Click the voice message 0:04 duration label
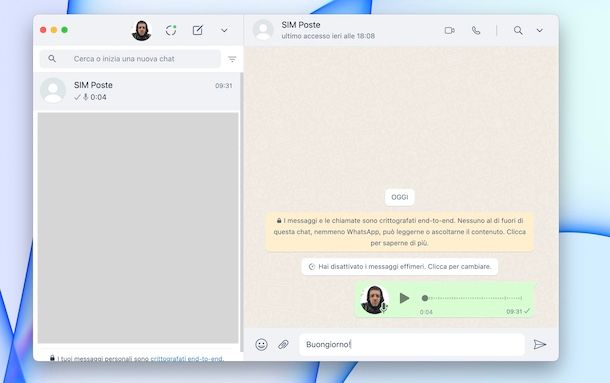610x383 pixels. point(426,312)
